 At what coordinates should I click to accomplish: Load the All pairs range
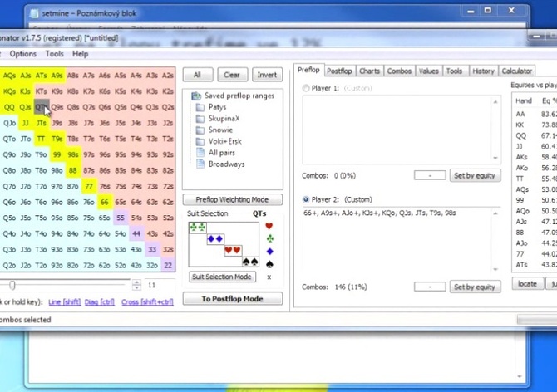216,153
